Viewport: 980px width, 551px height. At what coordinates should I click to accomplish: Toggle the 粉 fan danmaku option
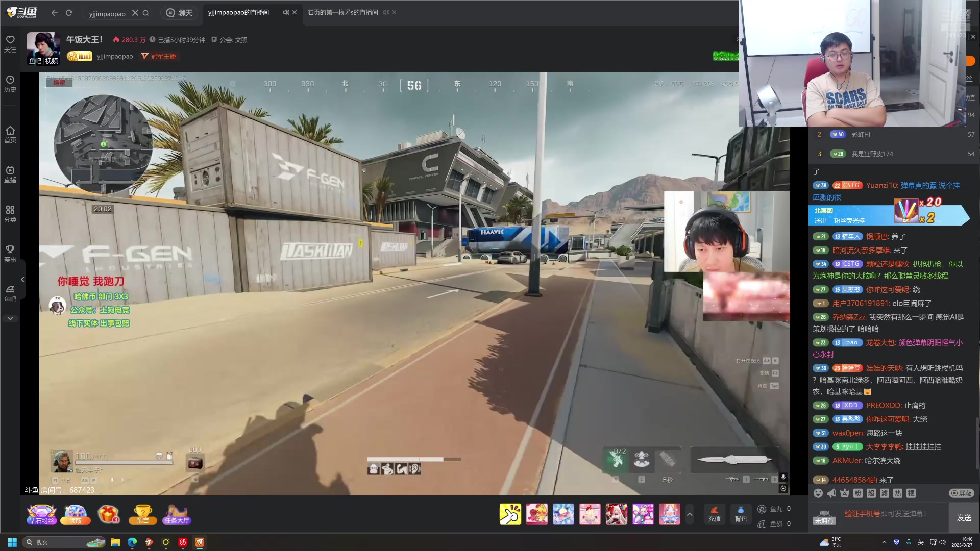point(858,493)
